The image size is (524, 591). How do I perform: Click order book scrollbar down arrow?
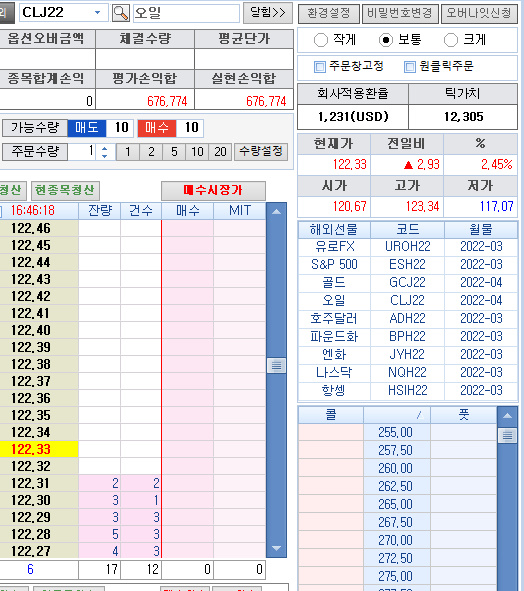tap(276, 548)
